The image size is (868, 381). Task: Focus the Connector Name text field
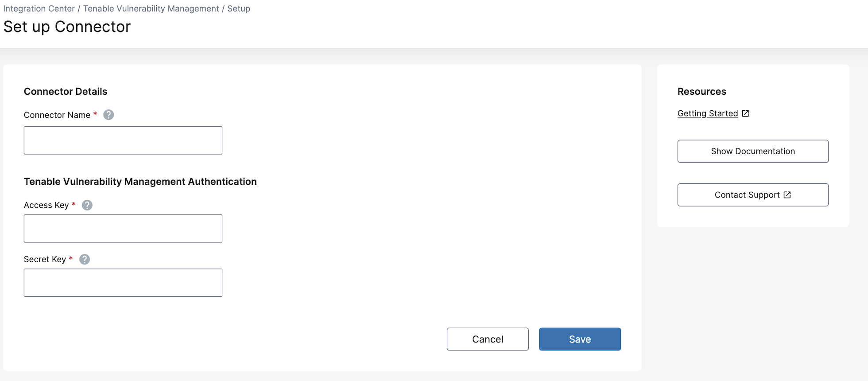(123, 140)
